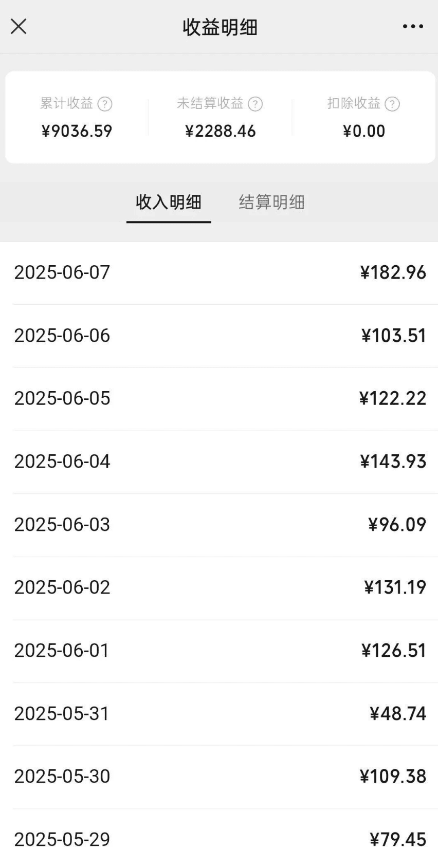The width and height of the screenshot is (438, 868).
Task: Tap the cumulative earnings amount ¥9036.59
Action: (x=77, y=131)
